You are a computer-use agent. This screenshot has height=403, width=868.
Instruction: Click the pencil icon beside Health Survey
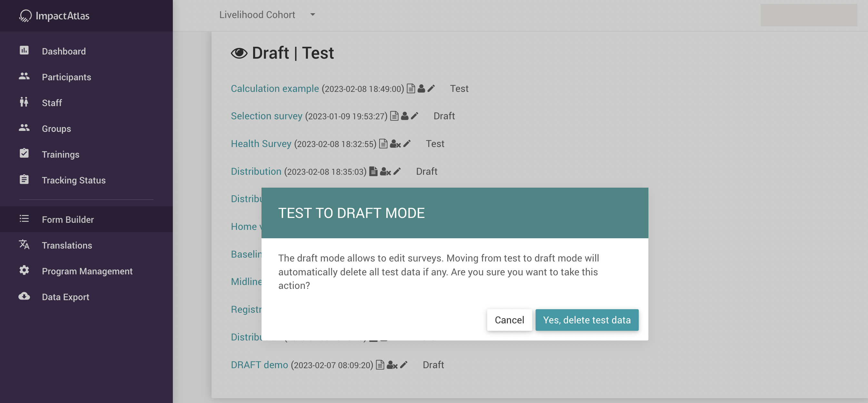(x=407, y=144)
